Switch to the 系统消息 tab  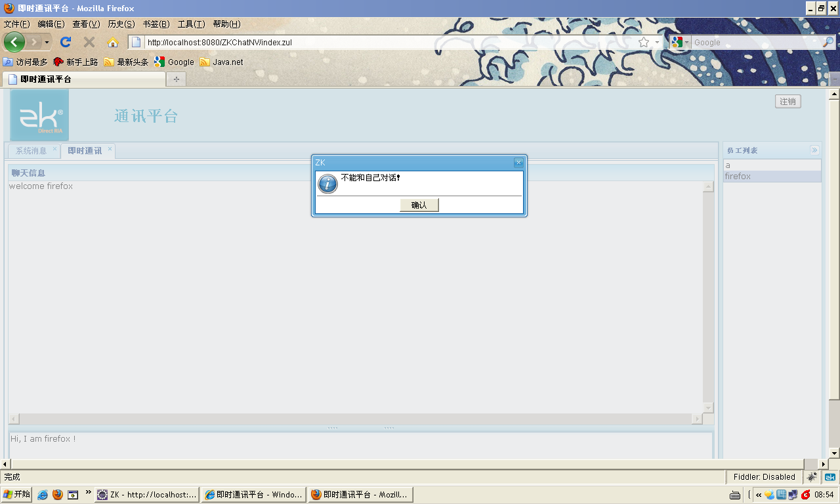click(x=31, y=151)
